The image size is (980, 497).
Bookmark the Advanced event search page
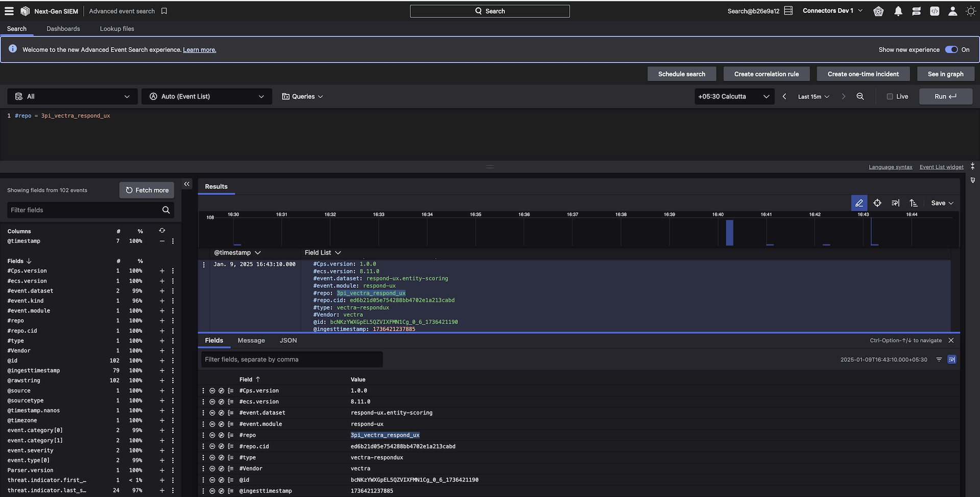click(x=164, y=11)
